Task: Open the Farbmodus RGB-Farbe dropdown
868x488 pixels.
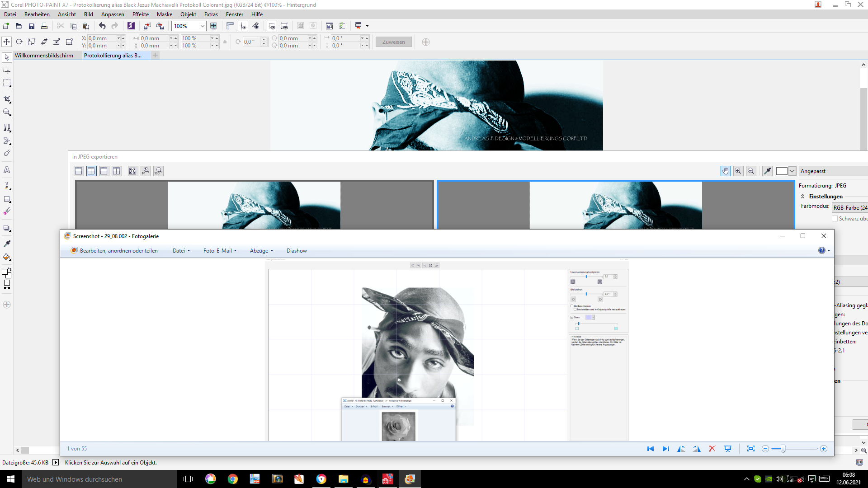Action: [849, 207]
